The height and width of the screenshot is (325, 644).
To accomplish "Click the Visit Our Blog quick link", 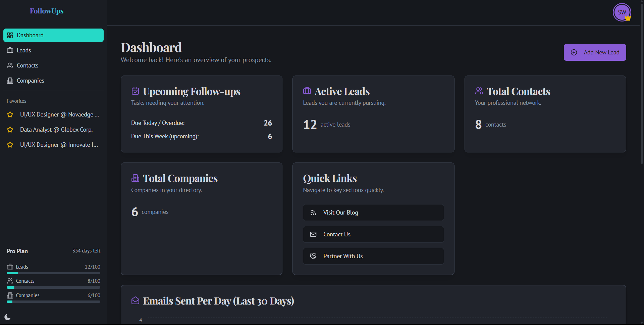I will click(373, 213).
